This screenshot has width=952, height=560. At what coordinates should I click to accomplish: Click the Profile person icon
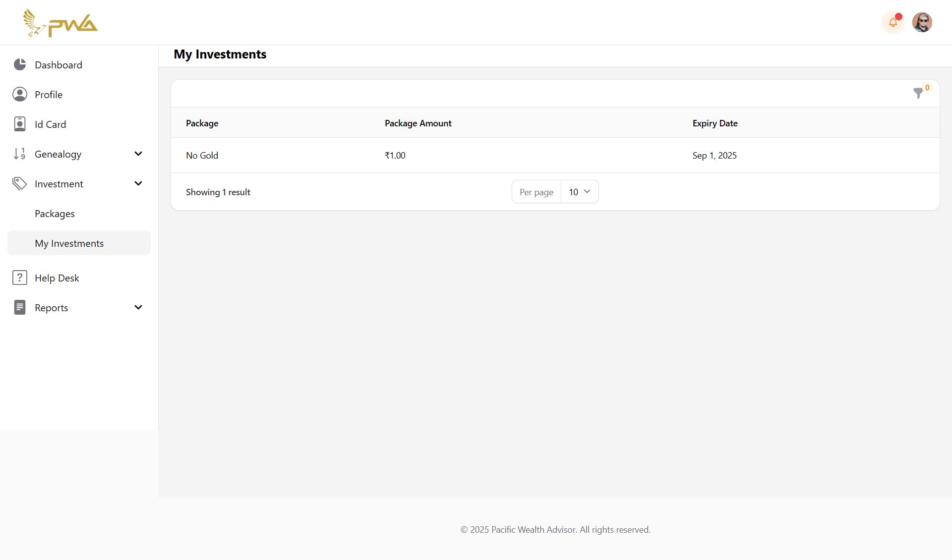click(x=20, y=94)
